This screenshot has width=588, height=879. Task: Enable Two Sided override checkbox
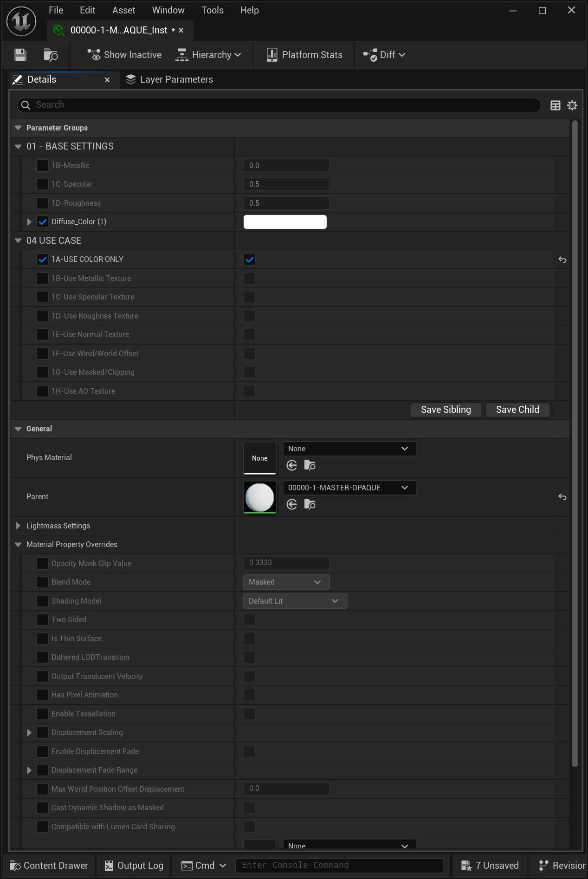[42, 619]
